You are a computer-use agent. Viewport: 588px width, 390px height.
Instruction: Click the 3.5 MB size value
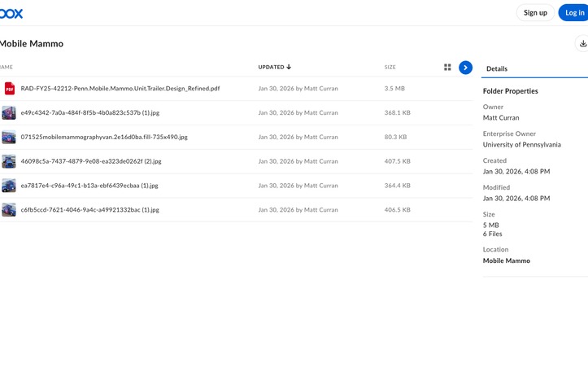pyautogui.click(x=394, y=89)
